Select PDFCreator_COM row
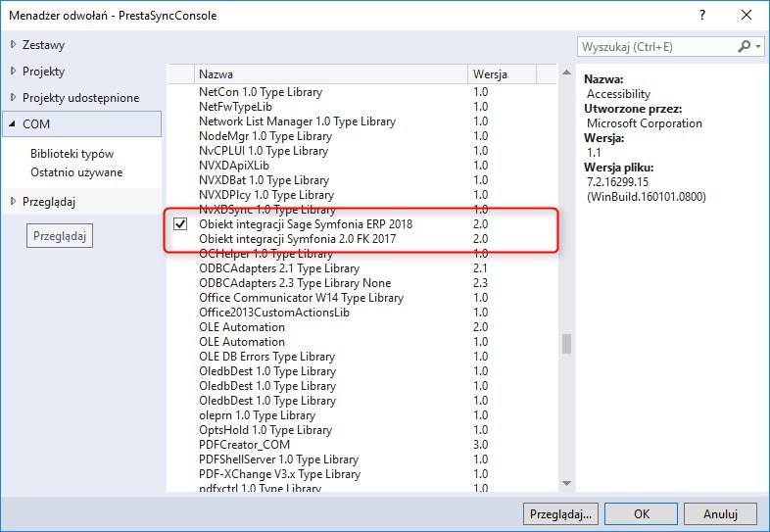This screenshot has width=770, height=532. pos(362,445)
